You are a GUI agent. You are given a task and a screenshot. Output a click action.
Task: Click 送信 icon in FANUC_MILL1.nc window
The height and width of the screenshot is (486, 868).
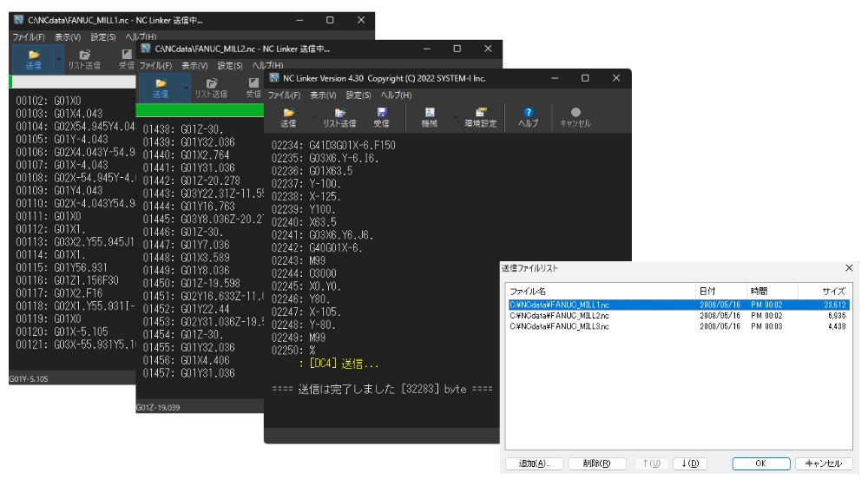coord(33,59)
